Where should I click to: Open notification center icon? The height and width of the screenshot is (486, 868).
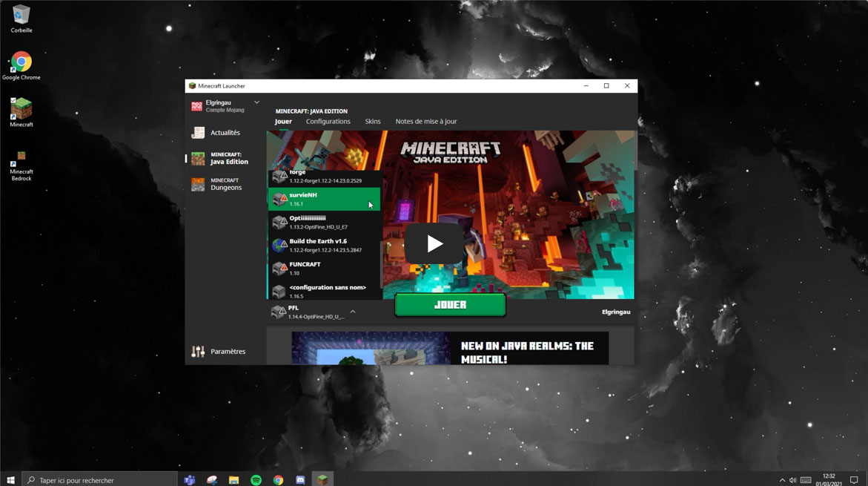point(854,480)
